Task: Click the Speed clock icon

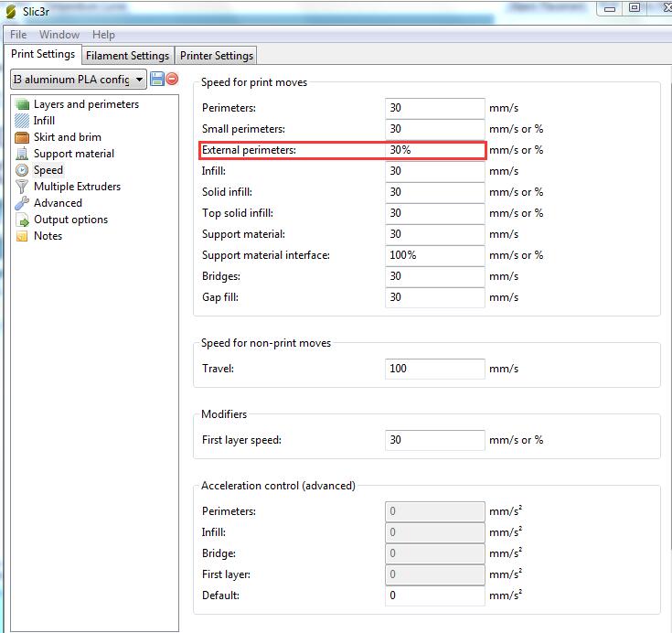Action: click(22, 170)
